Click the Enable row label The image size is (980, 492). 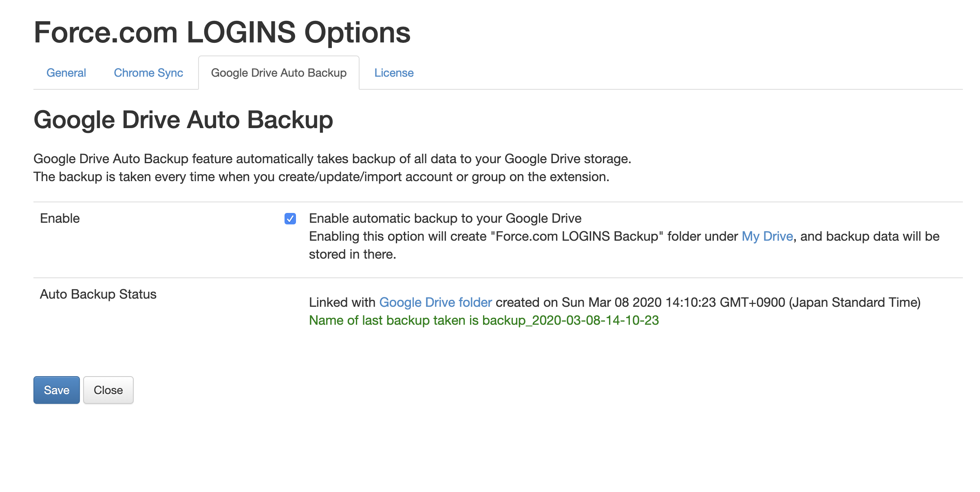click(x=60, y=219)
